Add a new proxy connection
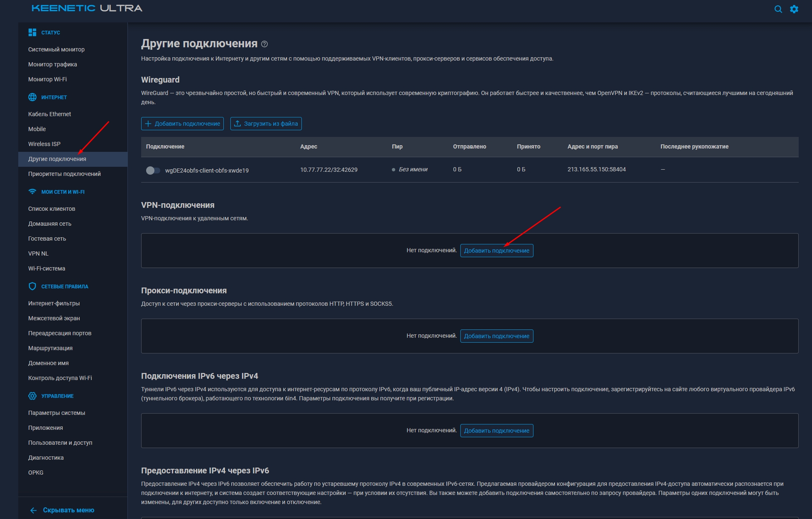This screenshot has height=519, width=812. [x=496, y=336]
